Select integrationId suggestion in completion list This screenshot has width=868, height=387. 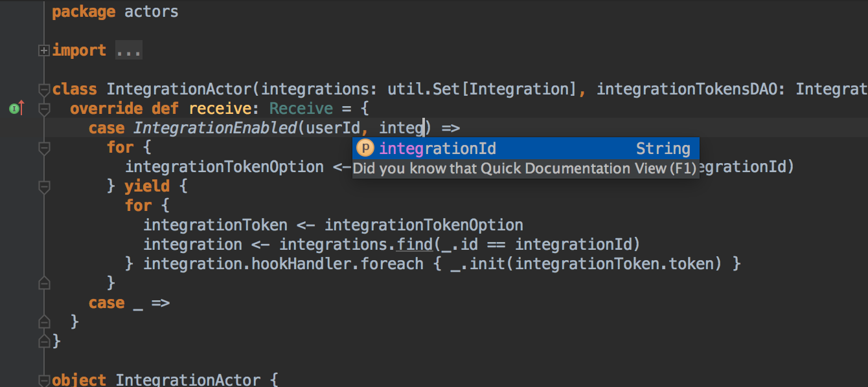coord(525,149)
